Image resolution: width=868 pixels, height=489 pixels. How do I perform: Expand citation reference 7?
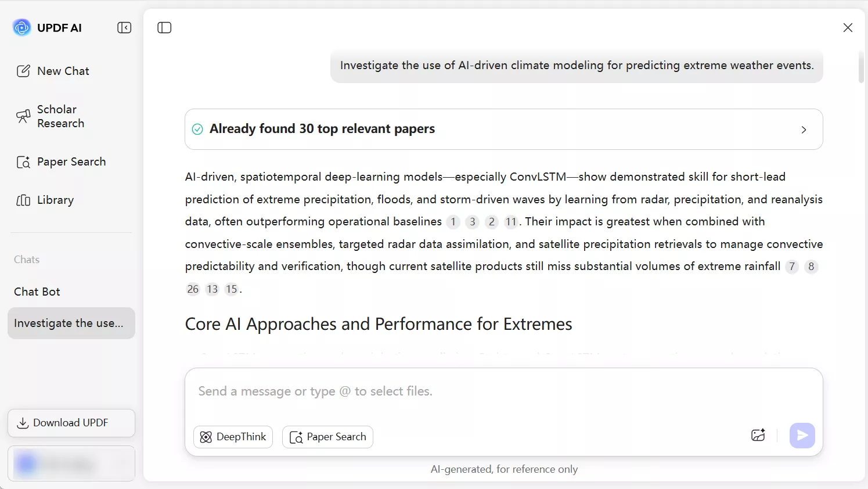(x=791, y=267)
